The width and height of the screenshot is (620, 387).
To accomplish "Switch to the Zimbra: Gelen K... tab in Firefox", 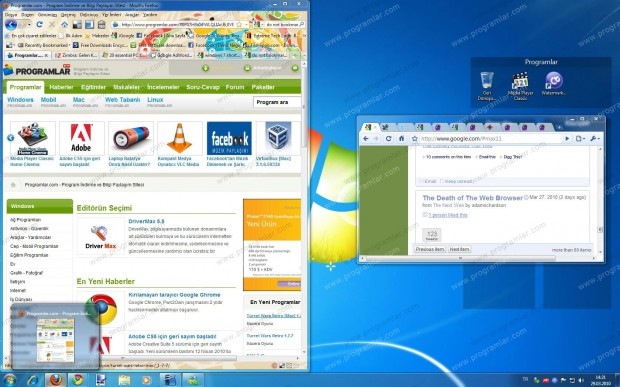I will (75, 55).
